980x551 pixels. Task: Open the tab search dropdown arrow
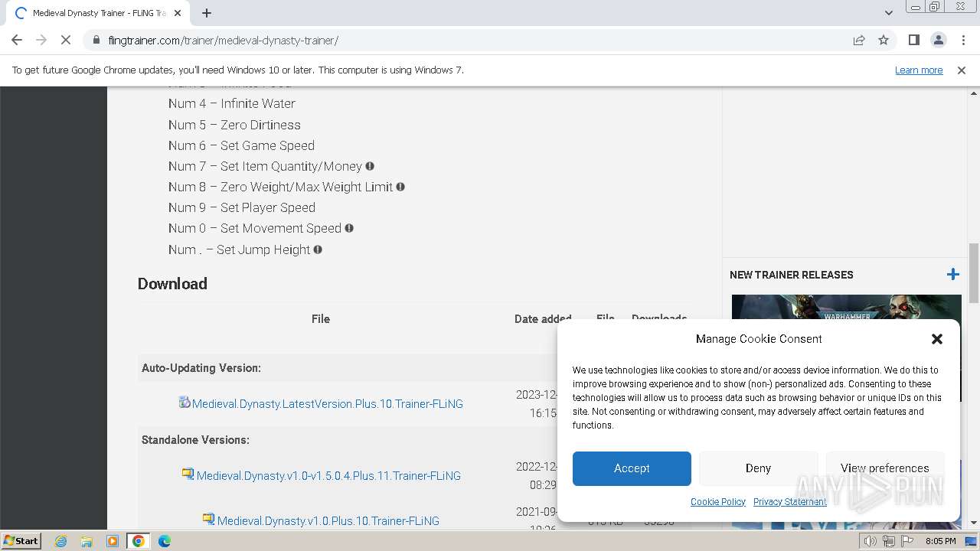pos(889,13)
